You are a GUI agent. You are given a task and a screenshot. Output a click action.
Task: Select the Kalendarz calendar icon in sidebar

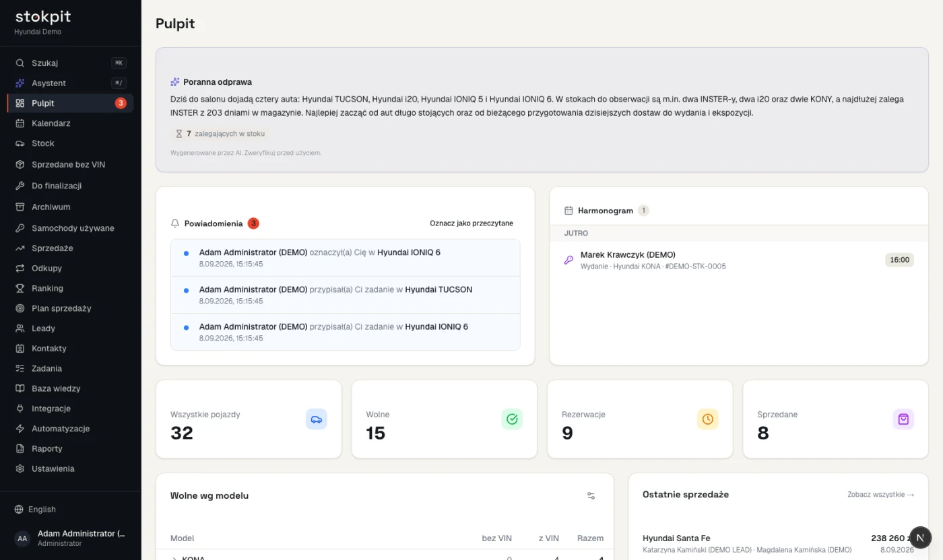click(20, 124)
